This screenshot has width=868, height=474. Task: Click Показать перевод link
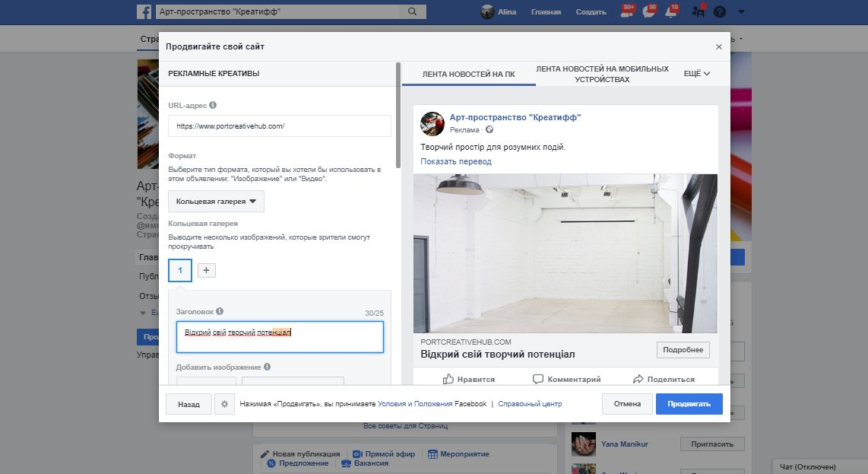tap(455, 161)
